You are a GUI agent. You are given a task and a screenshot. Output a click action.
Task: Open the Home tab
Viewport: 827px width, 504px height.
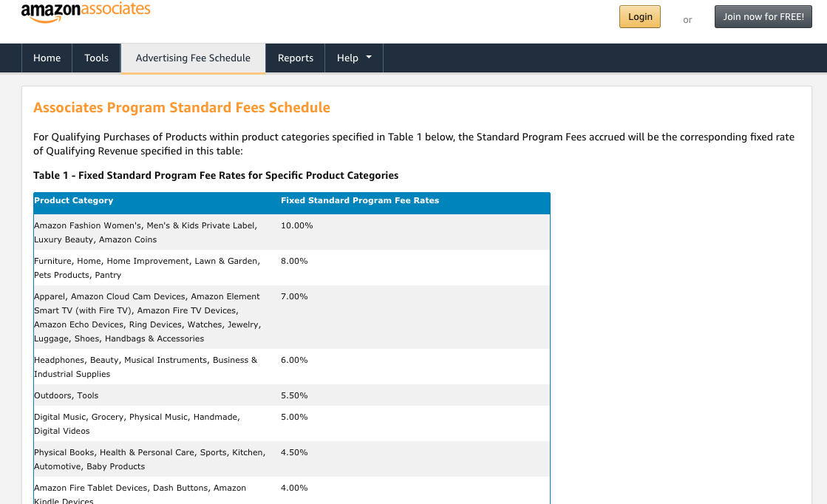[47, 58]
